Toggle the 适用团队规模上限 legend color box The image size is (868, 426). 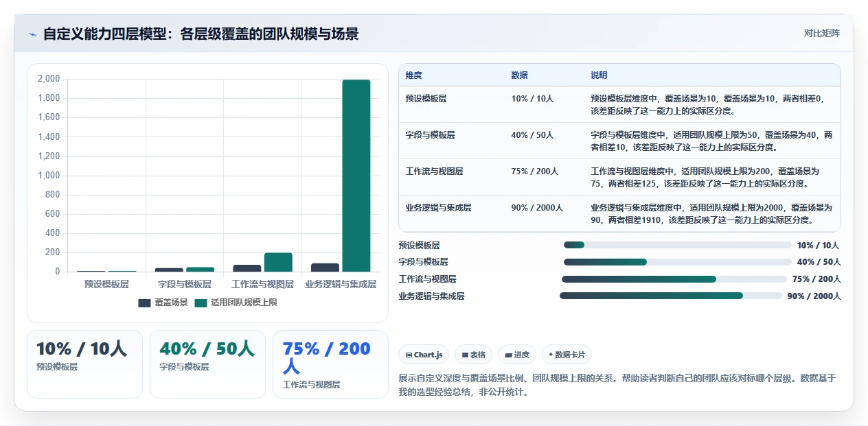click(x=201, y=303)
